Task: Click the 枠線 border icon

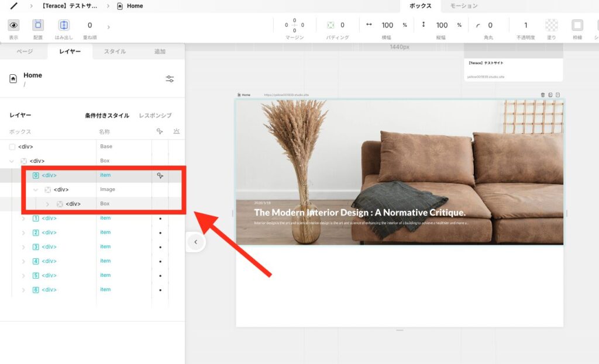Action: (x=577, y=25)
